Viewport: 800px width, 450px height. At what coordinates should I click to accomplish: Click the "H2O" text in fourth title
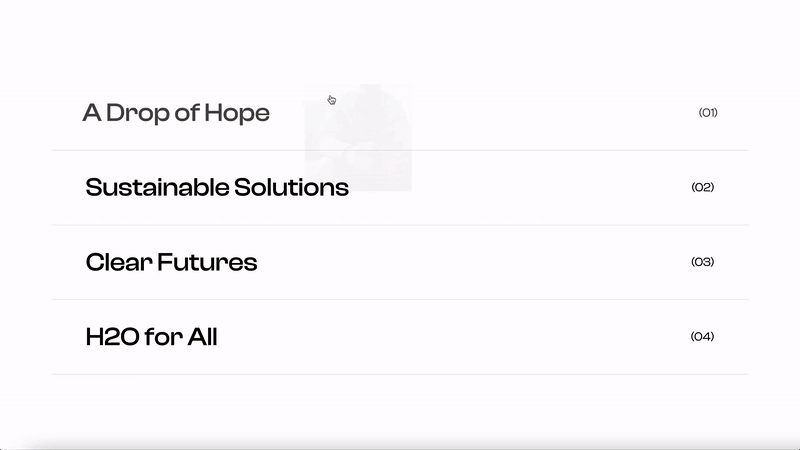click(x=112, y=337)
